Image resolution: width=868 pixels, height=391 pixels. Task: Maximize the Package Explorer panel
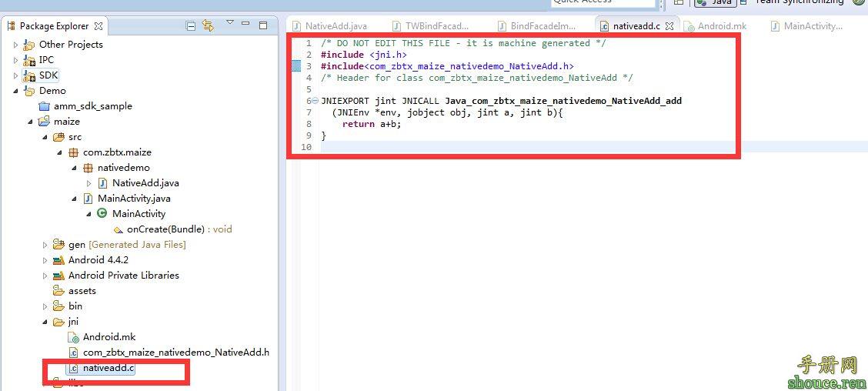click(263, 26)
